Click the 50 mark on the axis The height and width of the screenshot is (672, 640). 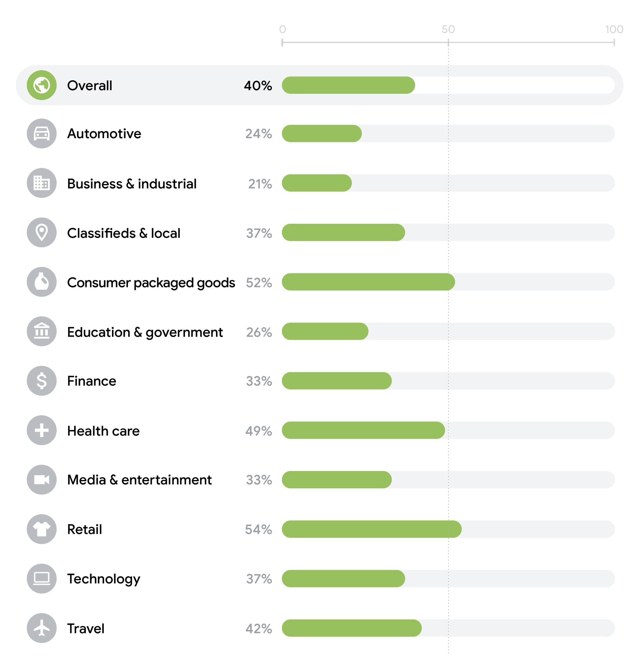coord(448,30)
